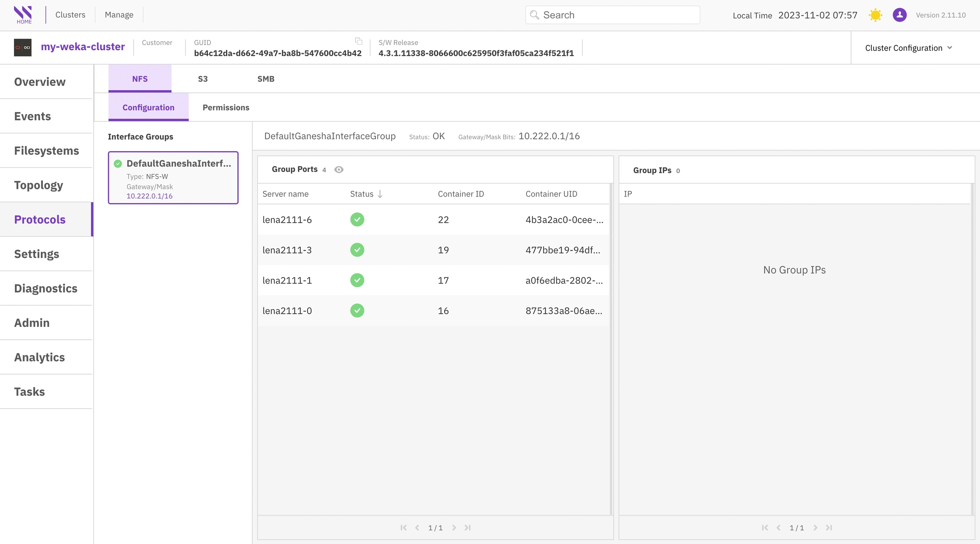
Task: Toggle the Group Ports eye visibility icon
Action: 339,169
